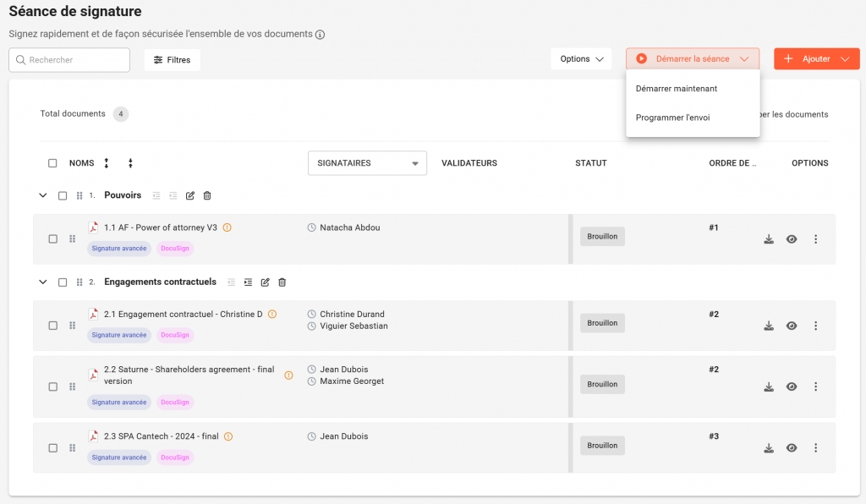
Task: Check the box for 2.3 SPA Cantech document
Action: click(52, 448)
